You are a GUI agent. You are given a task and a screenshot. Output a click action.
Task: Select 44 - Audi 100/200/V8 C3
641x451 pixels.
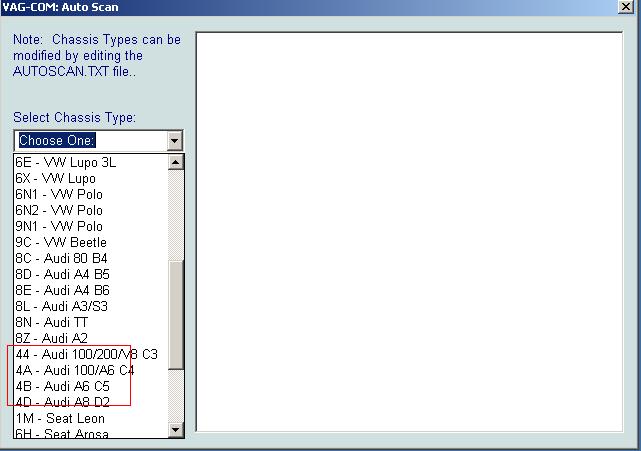(x=86, y=354)
